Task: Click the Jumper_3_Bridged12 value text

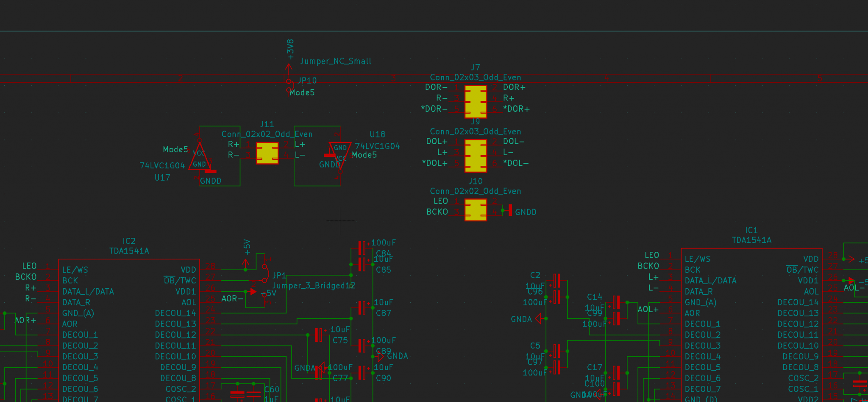Action: tap(314, 286)
